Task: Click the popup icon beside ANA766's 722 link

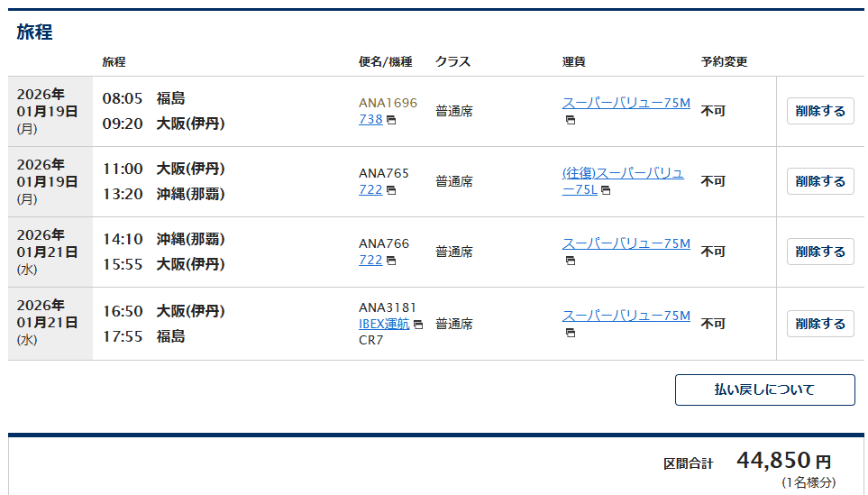Action: [391, 261]
